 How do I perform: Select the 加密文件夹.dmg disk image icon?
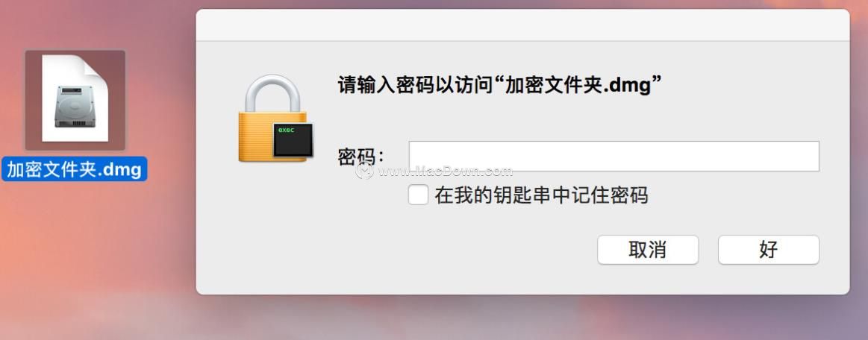pyautogui.click(x=75, y=100)
